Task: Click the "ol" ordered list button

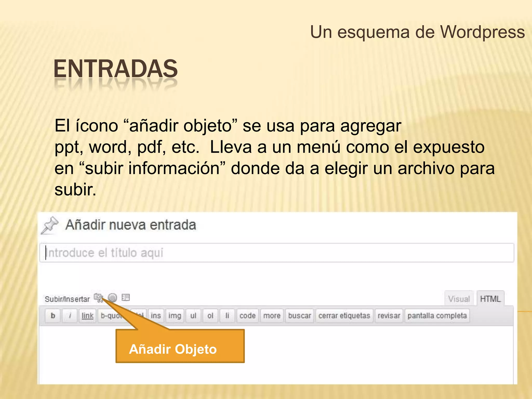Action: (210, 316)
